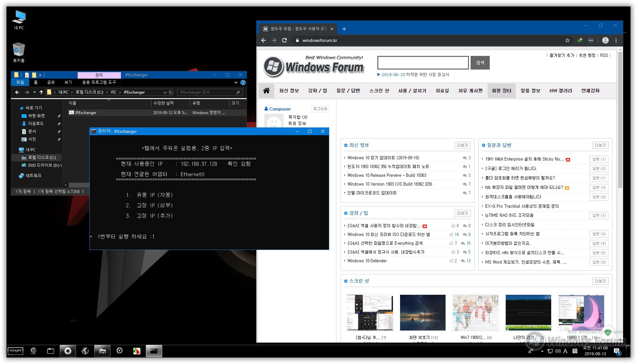The height and width of the screenshot is (364, 637).
Task: Toggle the 한 IME language indicator
Action: tap(575, 351)
